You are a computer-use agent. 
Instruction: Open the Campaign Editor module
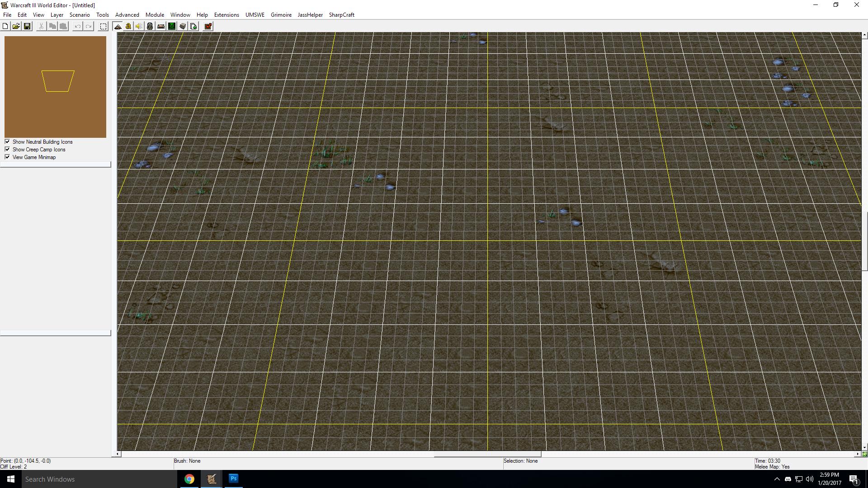161,26
